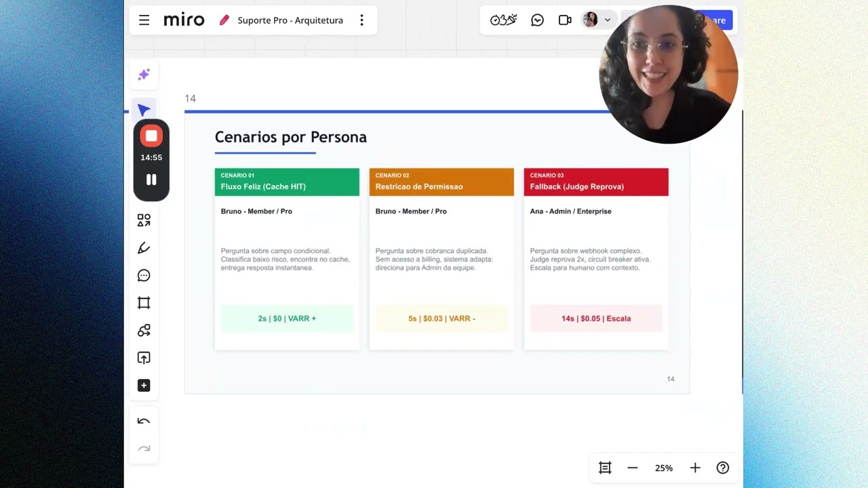Select the Cenarios por Persona heading
This screenshot has width=868, height=488.
click(291, 137)
